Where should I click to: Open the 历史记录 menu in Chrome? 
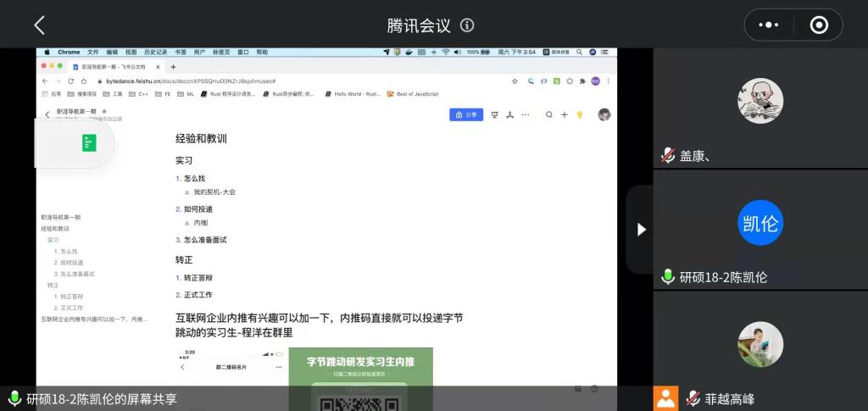[155, 52]
